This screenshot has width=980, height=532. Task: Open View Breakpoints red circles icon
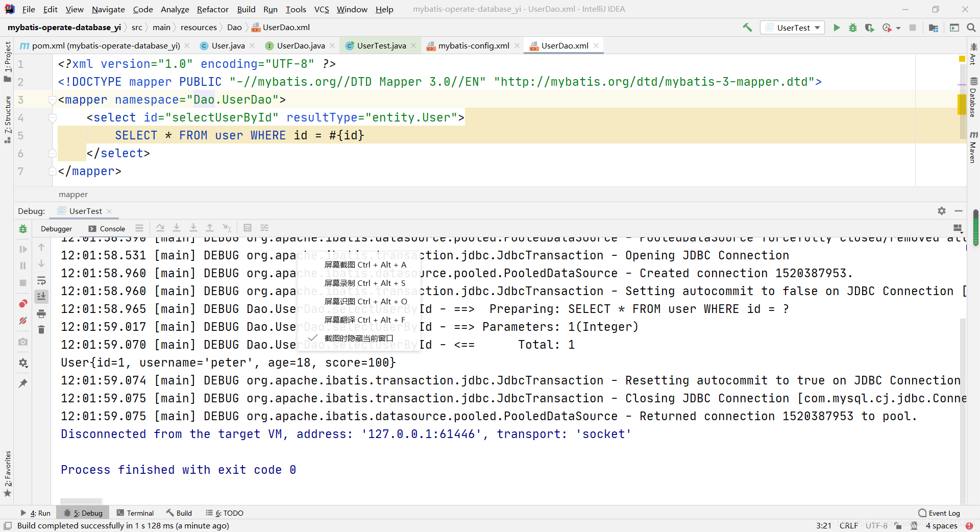[x=23, y=304]
